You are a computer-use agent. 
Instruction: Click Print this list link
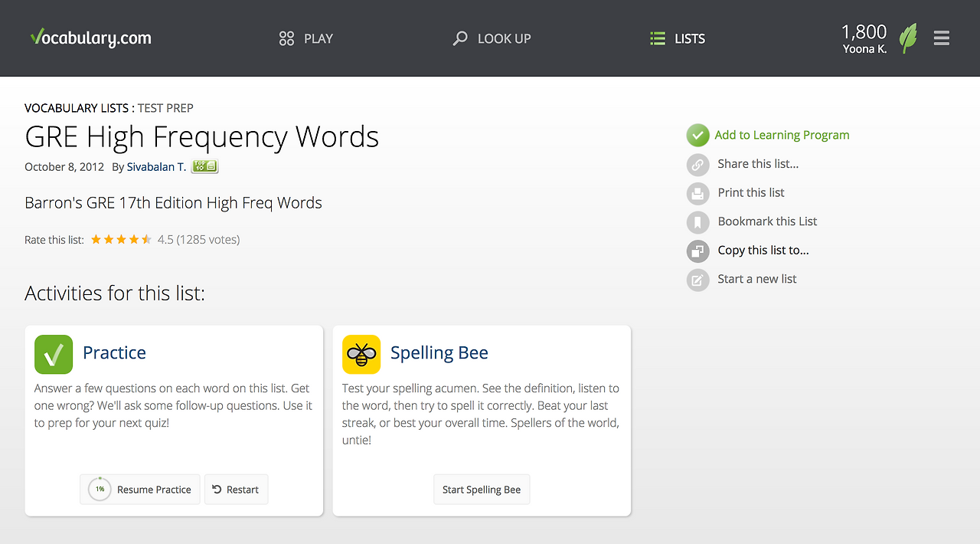(751, 192)
